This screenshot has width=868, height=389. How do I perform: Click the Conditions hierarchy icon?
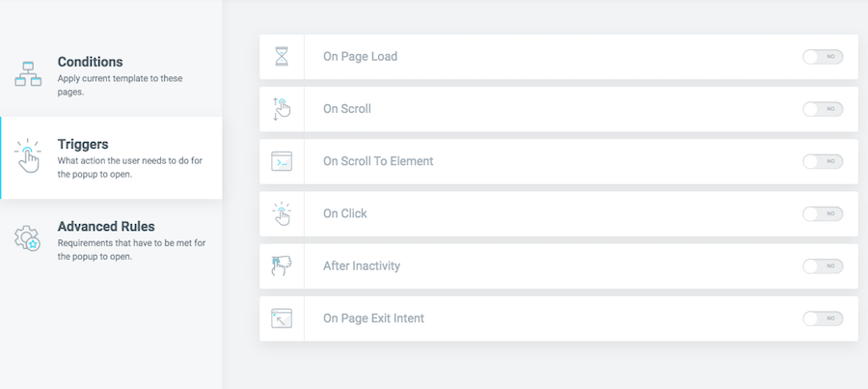(x=28, y=73)
